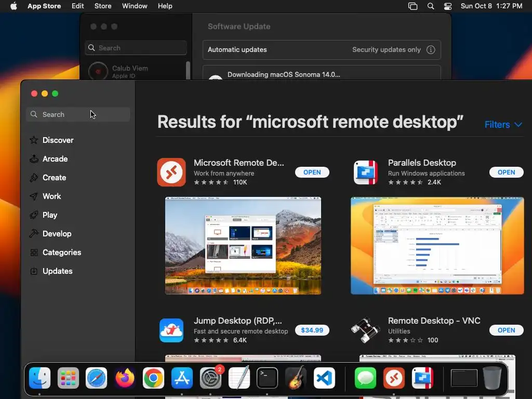Open Safari from the Dock
Image resolution: width=532 pixels, height=399 pixels.
(96, 378)
